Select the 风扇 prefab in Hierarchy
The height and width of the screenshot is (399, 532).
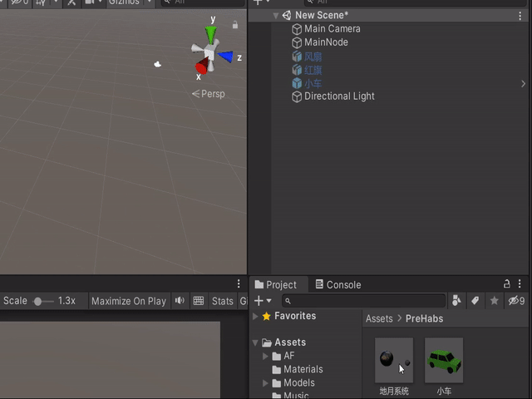coord(313,57)
